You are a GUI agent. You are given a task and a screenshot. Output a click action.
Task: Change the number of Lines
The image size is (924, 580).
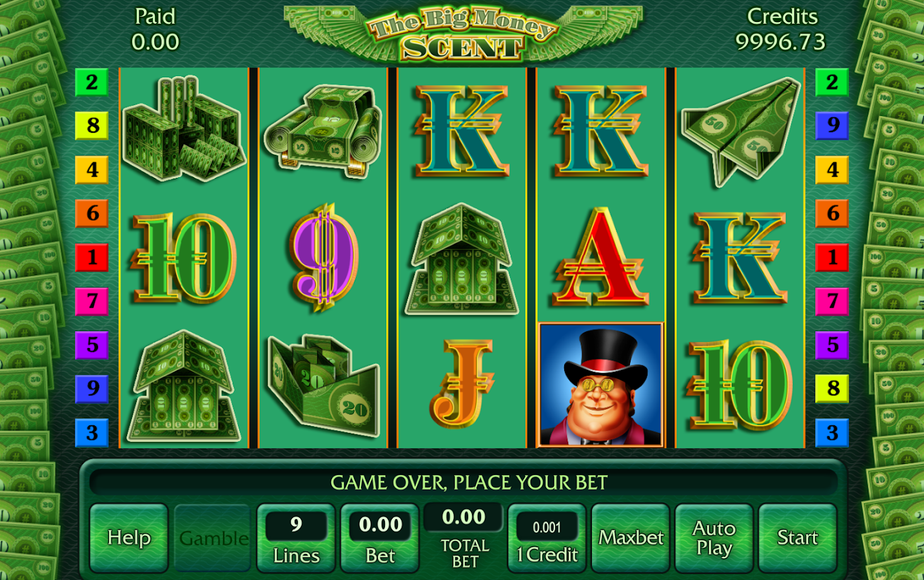pyautogui.click(x=296, y=538)
